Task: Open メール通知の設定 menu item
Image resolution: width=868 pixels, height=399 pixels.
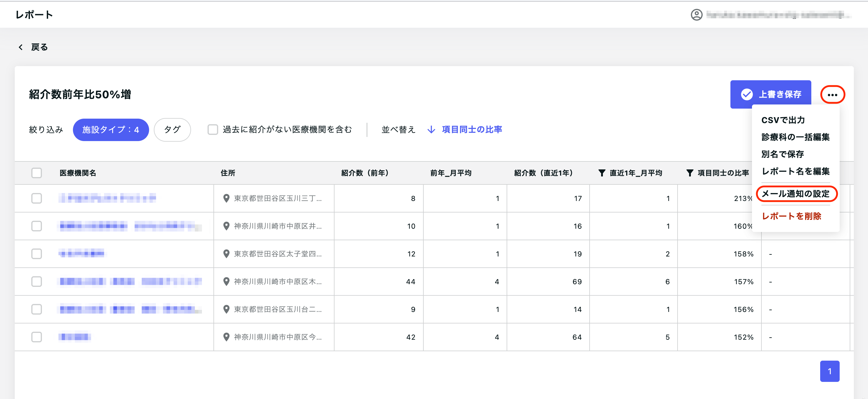Action: [796, 194]
